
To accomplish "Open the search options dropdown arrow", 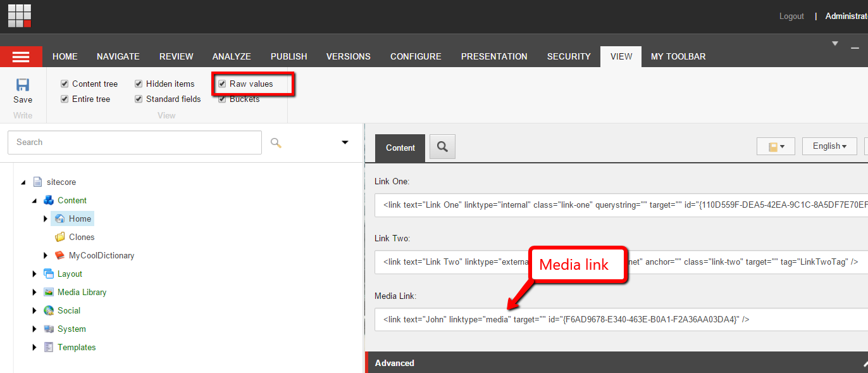I will click(345, 142).
